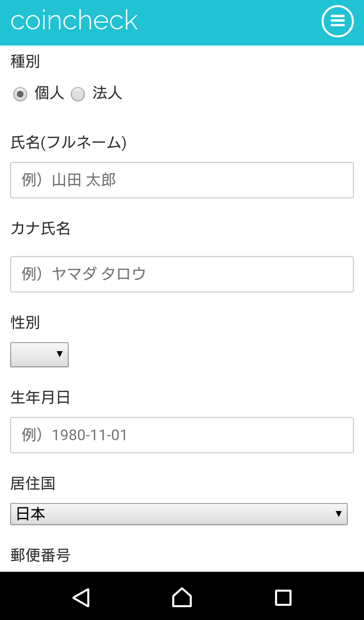Tap the Android home navigation icon
This screenshot has width=364, height=620.
point(182,597)
